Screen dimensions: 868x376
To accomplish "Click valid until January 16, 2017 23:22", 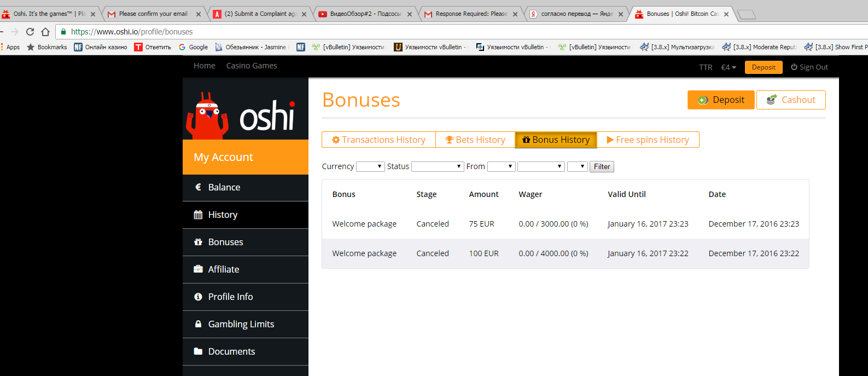I will [x=648, y=253].
